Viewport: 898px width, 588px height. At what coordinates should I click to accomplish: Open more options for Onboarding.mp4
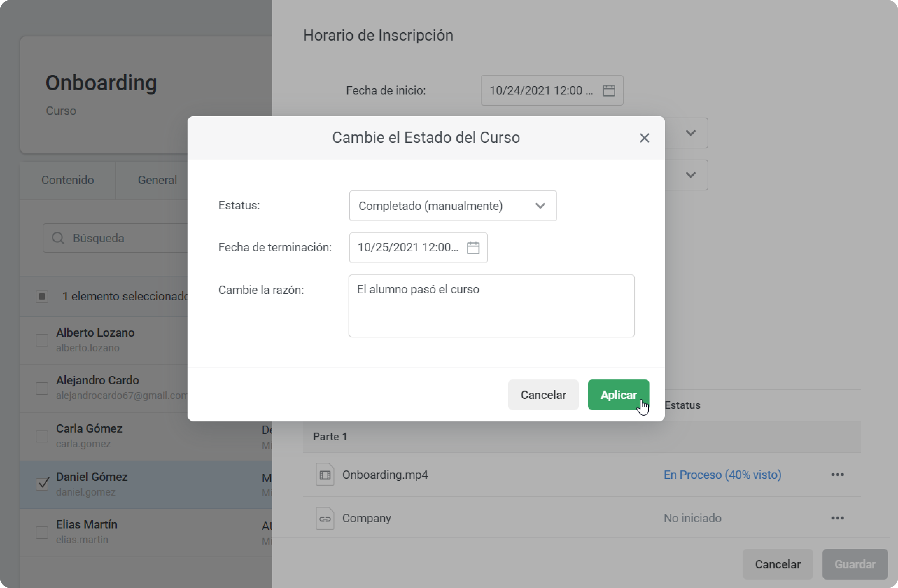click(837, 475)
